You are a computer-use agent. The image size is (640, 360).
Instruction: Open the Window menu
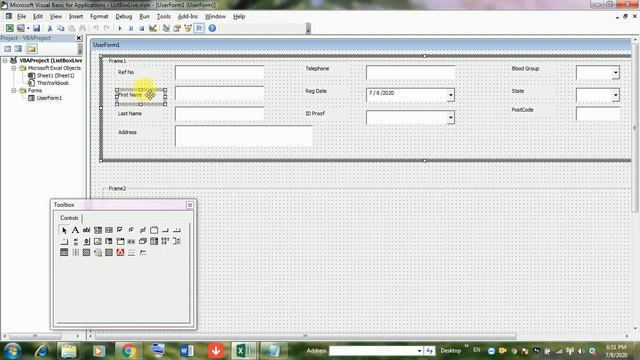[x=215, y=17]
